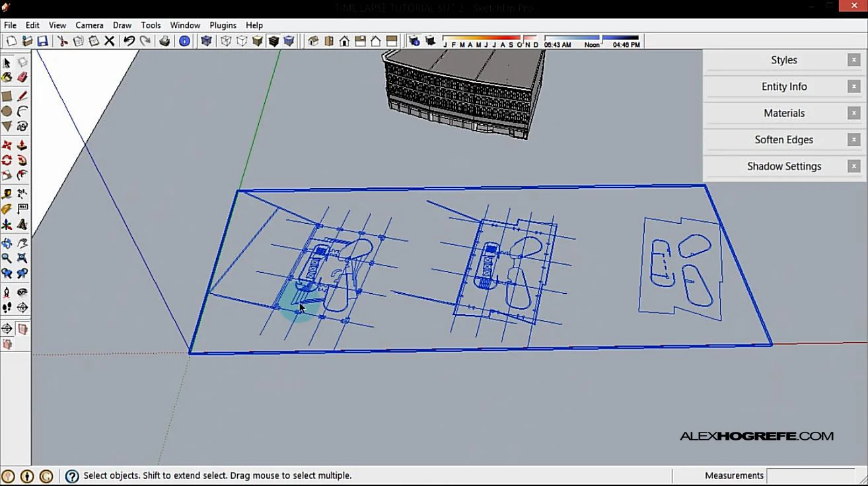The height and width of the screenshot is (486, 868).
Task: Open Model Info blue icon
Action: coord(185,41)
